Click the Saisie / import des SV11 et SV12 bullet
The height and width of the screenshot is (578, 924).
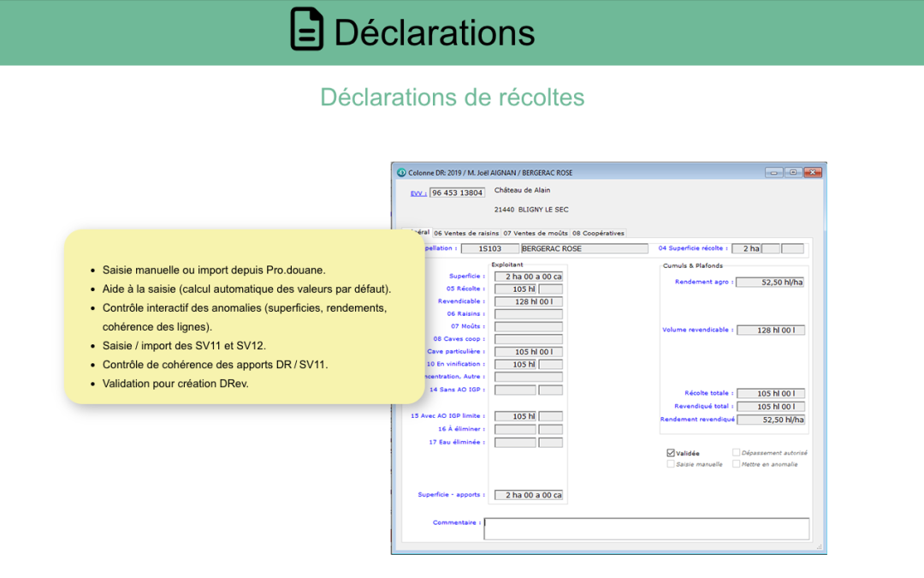[185, 346]
